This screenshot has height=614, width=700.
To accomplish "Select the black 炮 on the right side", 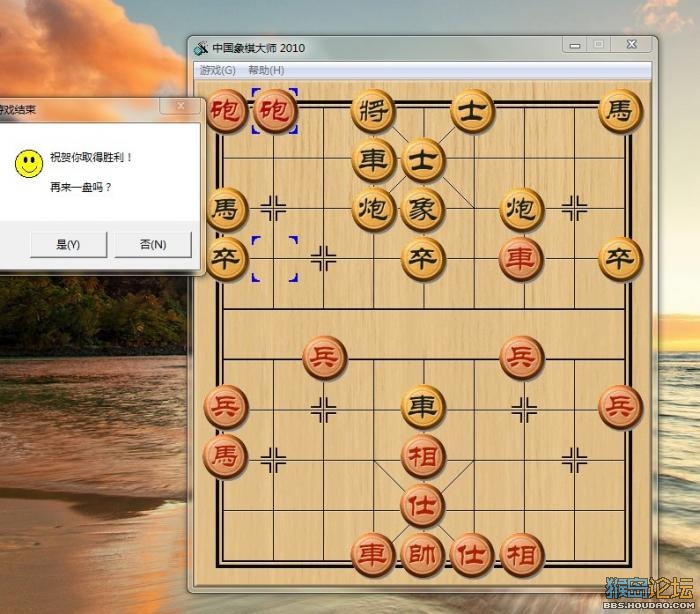I will [x=521, y=209].
